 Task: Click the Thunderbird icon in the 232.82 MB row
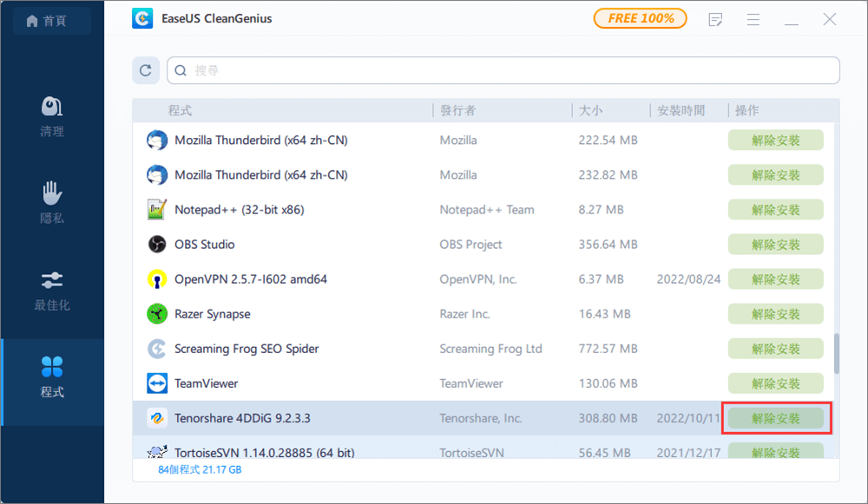coord(157,175)
